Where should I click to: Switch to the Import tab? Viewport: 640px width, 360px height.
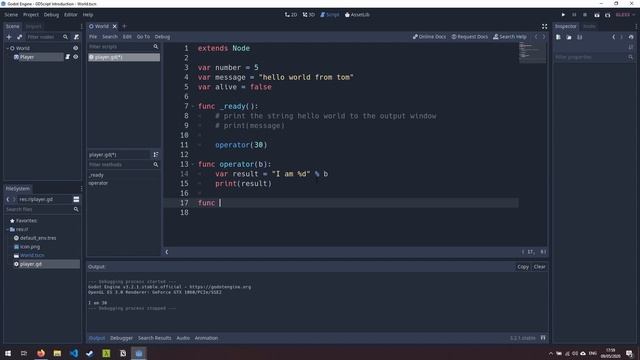point(33,27)
